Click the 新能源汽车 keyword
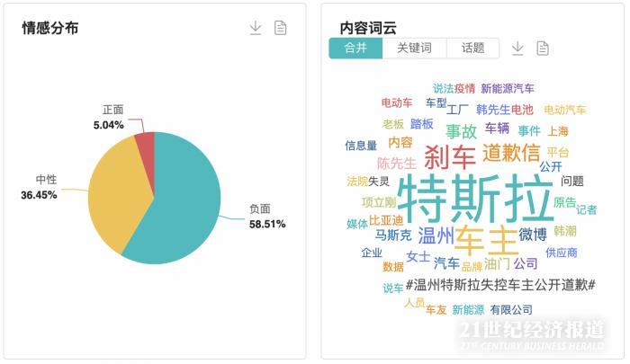This screenshot has width=630, height=364. tap(508, 89)
